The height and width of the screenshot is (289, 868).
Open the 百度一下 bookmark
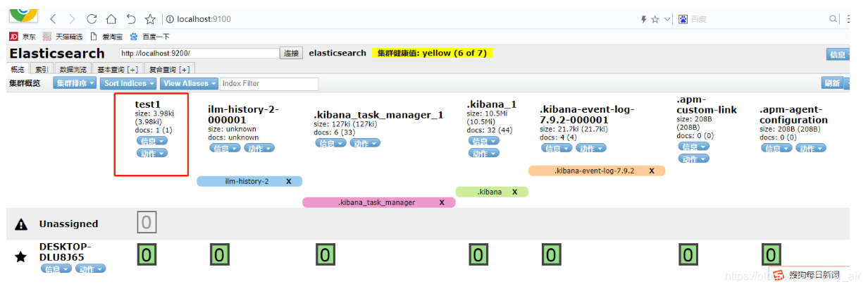(149, 36)
